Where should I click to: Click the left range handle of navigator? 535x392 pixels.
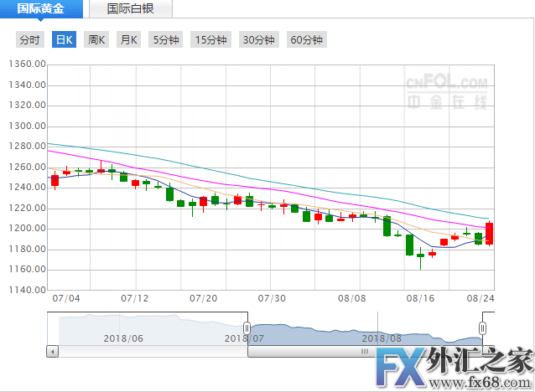pos(247,328)
